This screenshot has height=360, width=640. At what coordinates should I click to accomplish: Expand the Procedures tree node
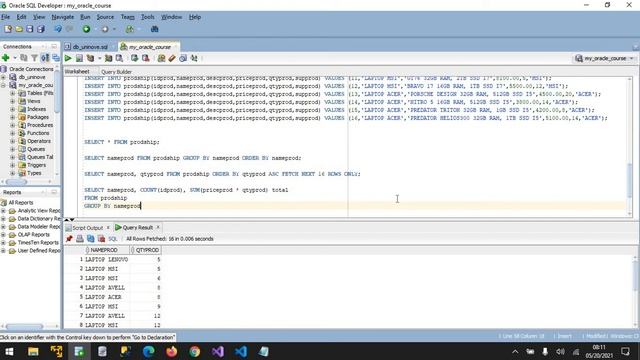[x=12, y=125]
